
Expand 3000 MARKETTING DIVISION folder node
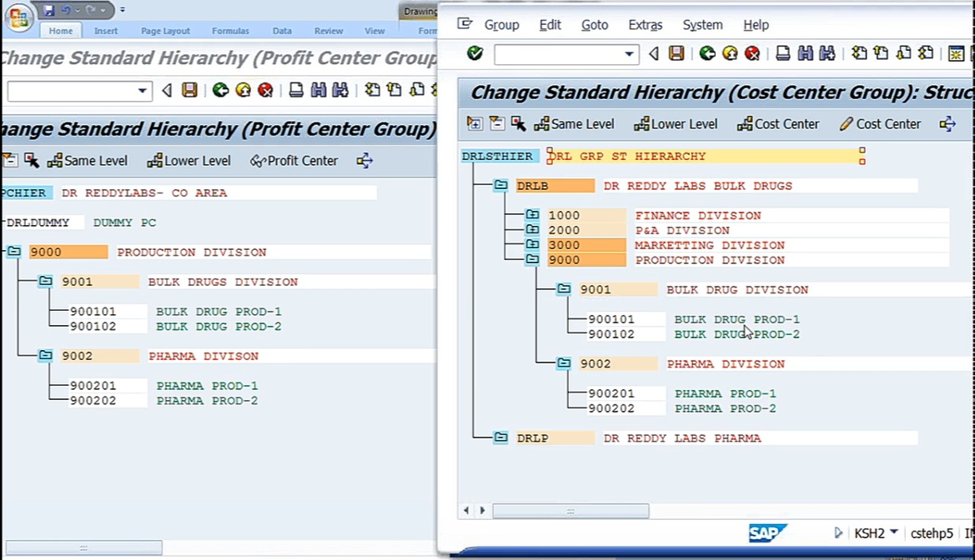[x=532, y=244]
